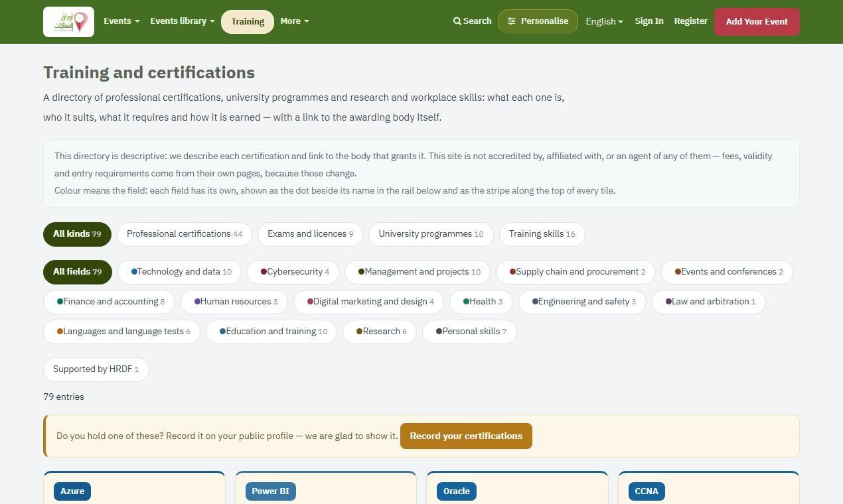Screen dimensions: 843x504
Task: Choose Law and arbitration field
Action: [709, 302]
